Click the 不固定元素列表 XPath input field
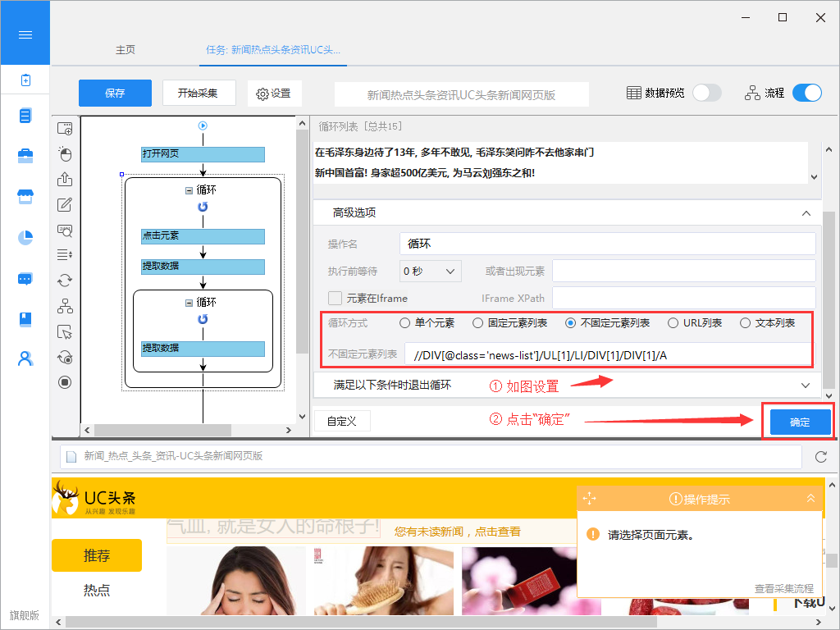This screenshot has width=840, height=630. [607, 354]
